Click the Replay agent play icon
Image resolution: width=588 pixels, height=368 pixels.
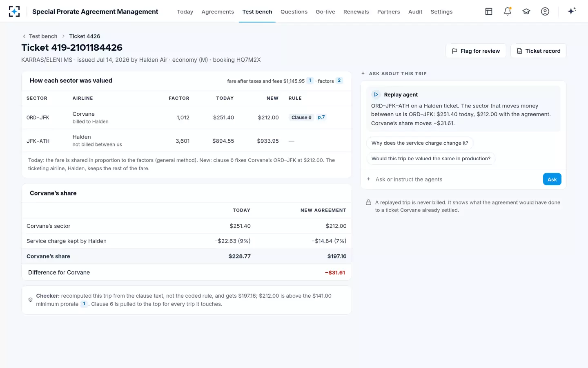[376, 94]
